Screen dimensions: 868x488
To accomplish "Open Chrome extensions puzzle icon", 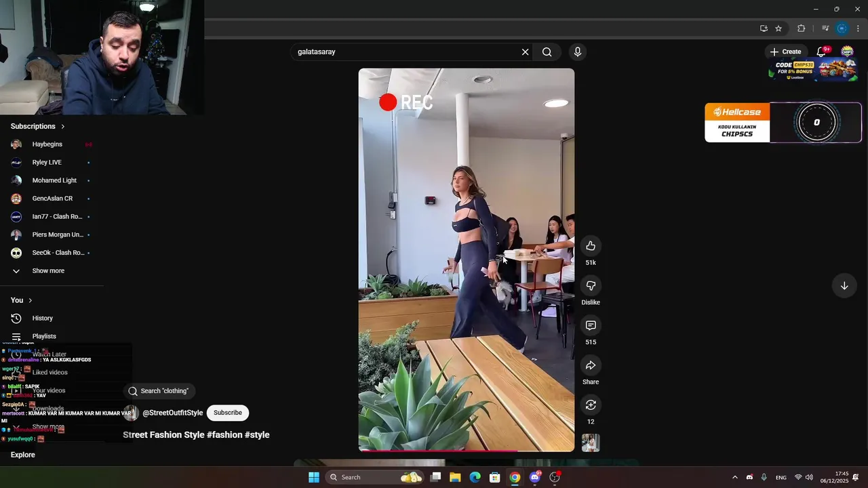I will [x=802, y=28].
